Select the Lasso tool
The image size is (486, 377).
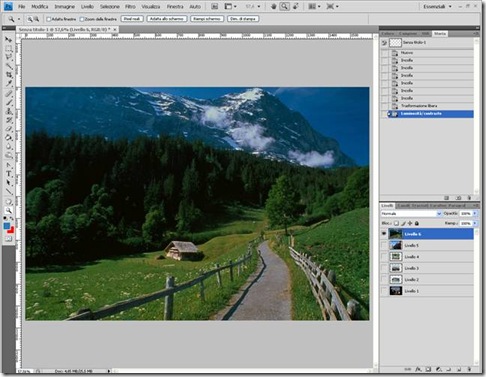coord(8,57)
